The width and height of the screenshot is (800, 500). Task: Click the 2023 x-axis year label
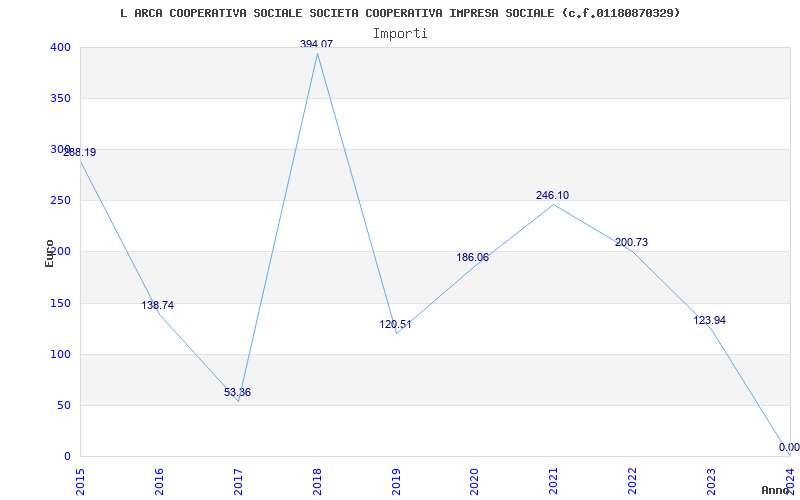711,481
